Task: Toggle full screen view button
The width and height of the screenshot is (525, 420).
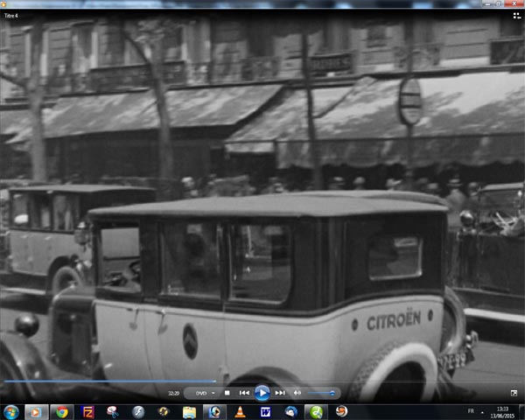Action: (x=514, y=393)
